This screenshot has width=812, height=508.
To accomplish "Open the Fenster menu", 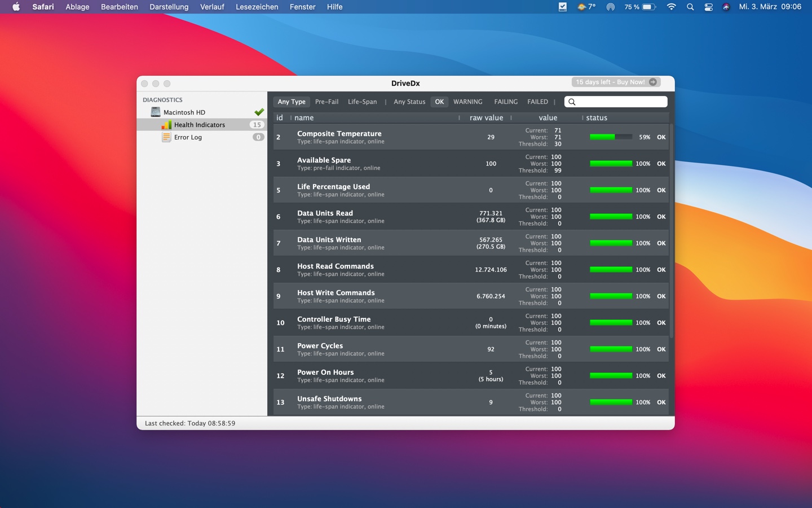I will 303,7.
